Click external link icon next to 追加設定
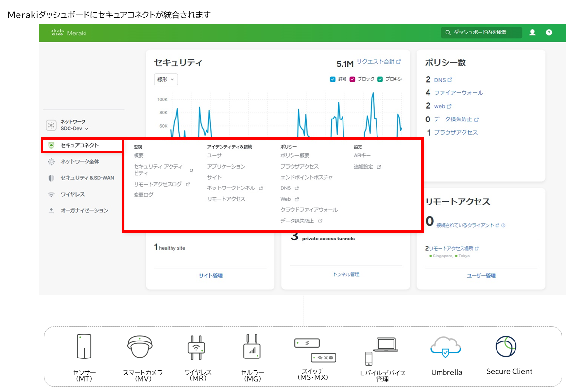 (379, 167)
